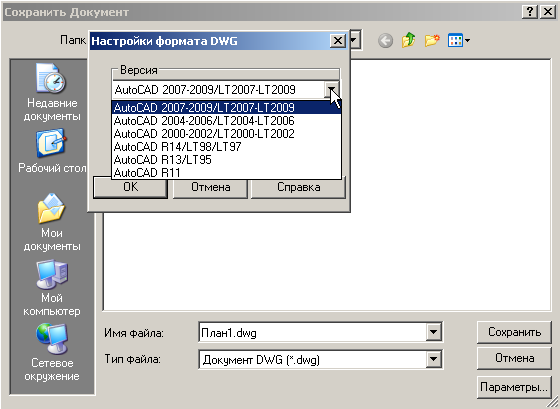This screenshot has width=560, height=409.
Task: Open Мои документы in the places sidebar
Action: pos(52,223)
